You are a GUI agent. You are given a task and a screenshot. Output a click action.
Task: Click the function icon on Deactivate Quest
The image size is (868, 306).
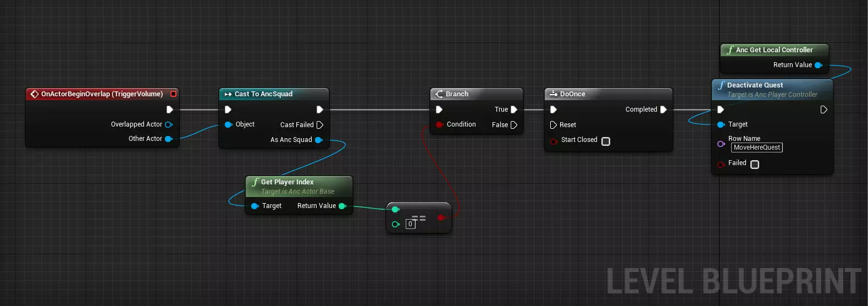(721, 85)
